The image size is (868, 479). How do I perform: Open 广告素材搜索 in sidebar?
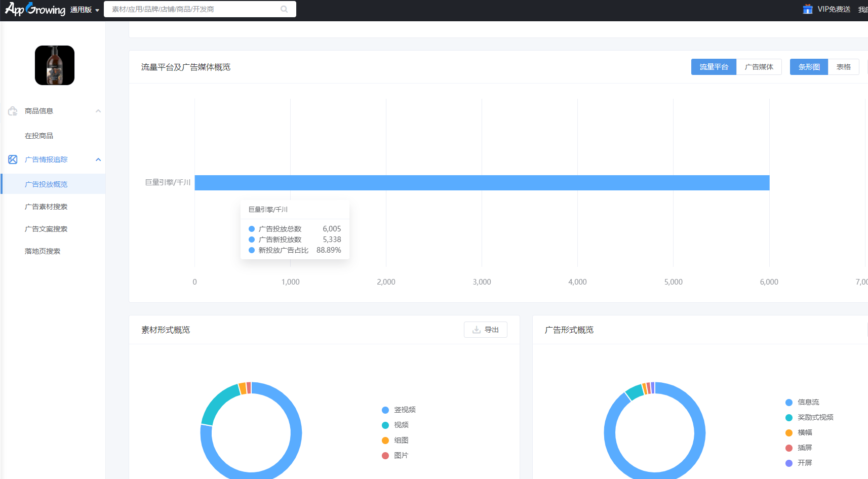coord(46,207)
